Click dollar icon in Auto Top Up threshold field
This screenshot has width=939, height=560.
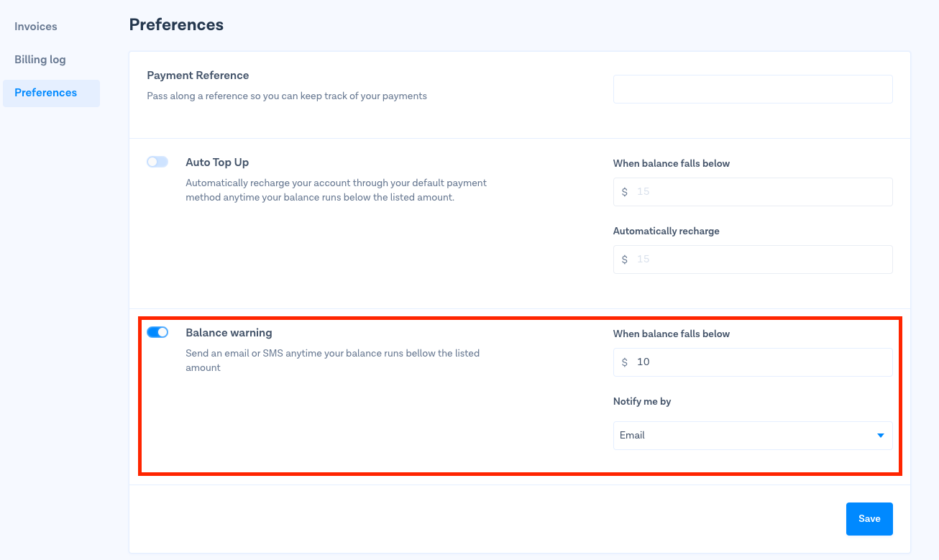(624, 192)
